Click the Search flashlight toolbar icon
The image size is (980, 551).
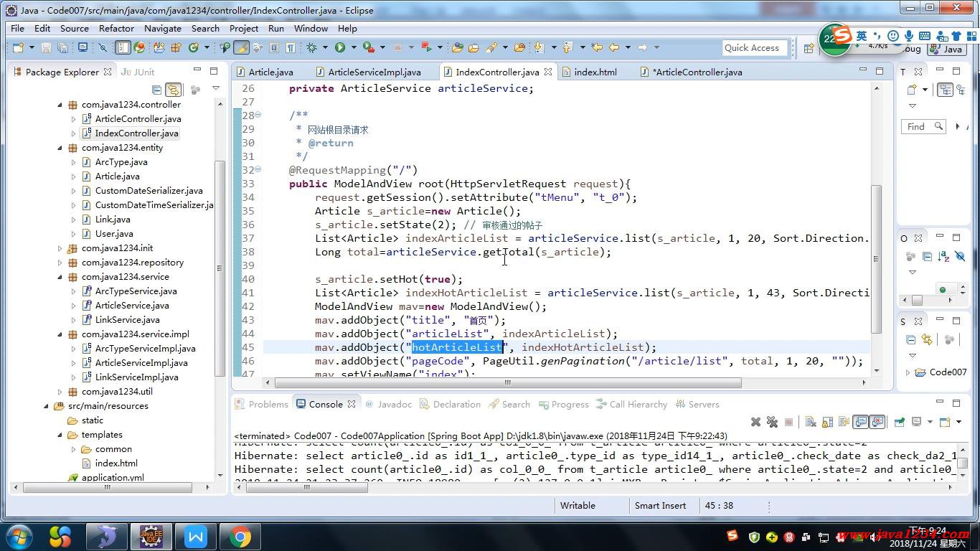point(491,47)
